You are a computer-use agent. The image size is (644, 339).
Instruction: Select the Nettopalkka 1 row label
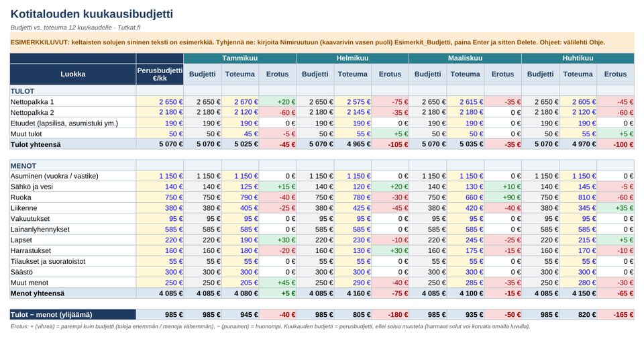pos(73,101)
